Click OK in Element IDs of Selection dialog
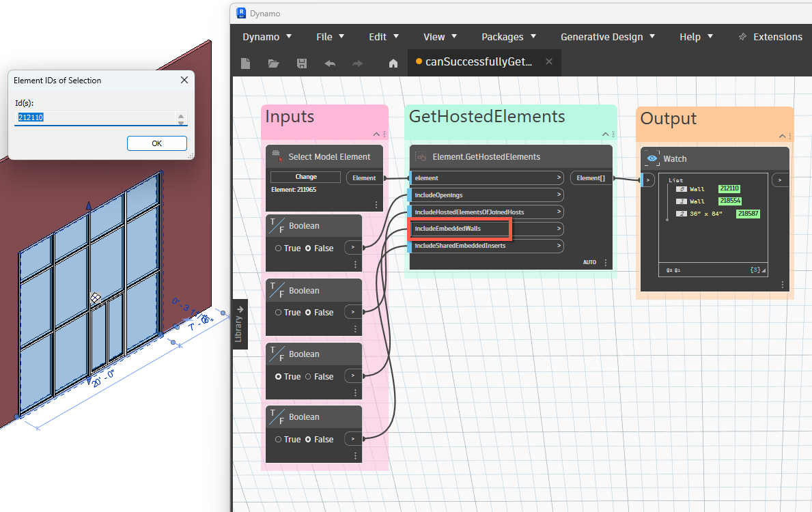The image size is (812, 512). click(x=157, y=143)
